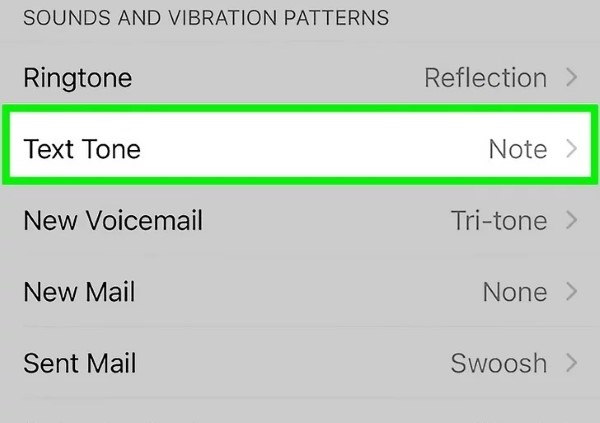Tap the arrow next to Tri-tone
600x423 pixels.
(x=572, y=220)
